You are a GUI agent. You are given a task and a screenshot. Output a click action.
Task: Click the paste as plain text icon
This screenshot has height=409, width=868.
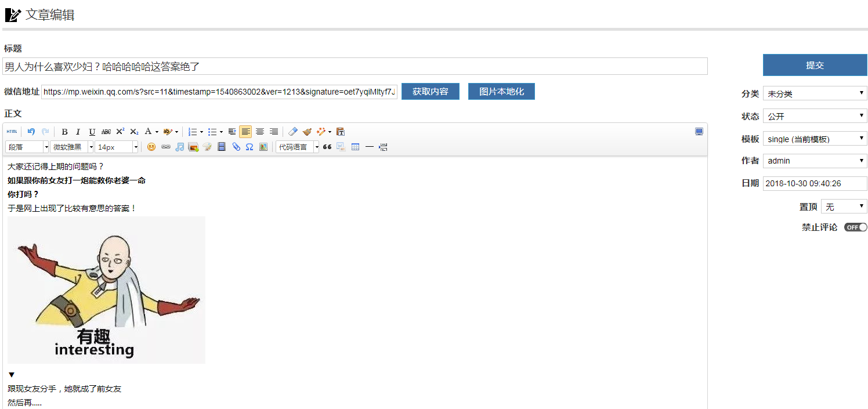pyautogui.click(x=341, y=132)
